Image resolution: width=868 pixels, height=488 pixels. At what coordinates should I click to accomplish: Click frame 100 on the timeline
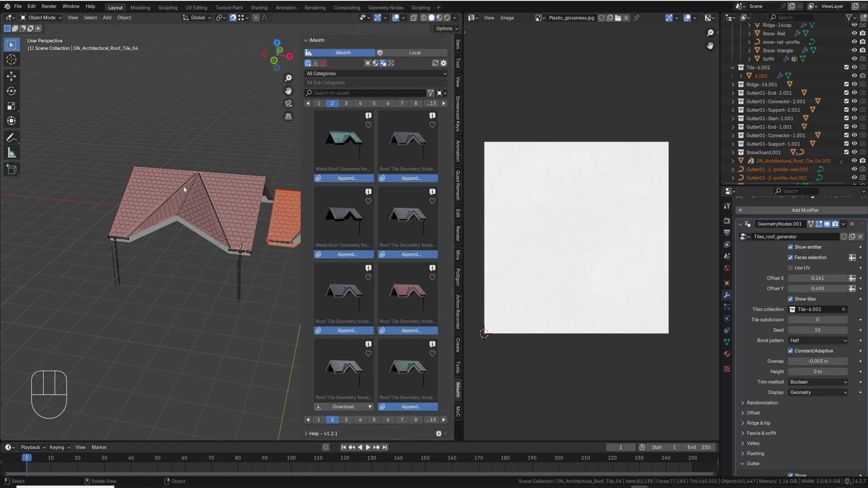click(291, 458)
